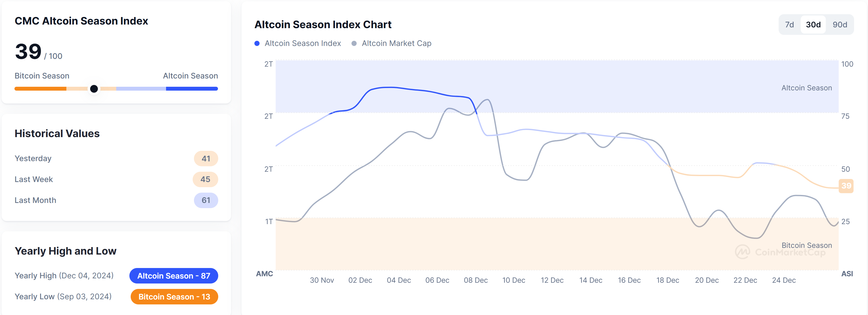Click the Bitcoin Season zone label in chart
The height and width of the screenshot is (315, 868).
(x=806, y=245)
